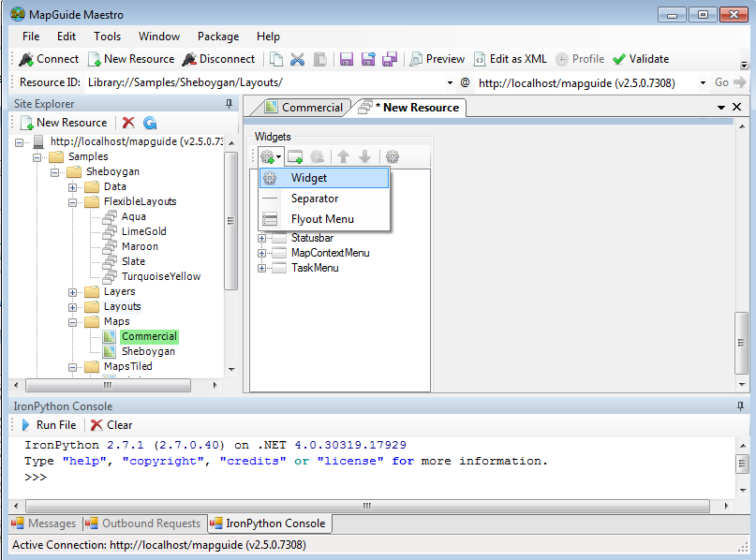Click the refresh icon in Site Explorer
756x560 pixels.
(150, 123)
